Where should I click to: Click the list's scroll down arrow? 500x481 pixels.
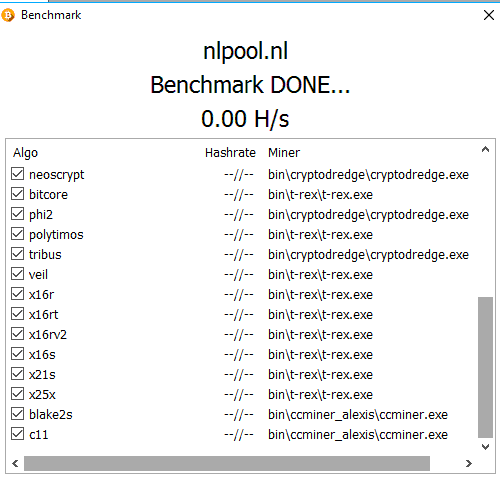click(x=485, y=447)
